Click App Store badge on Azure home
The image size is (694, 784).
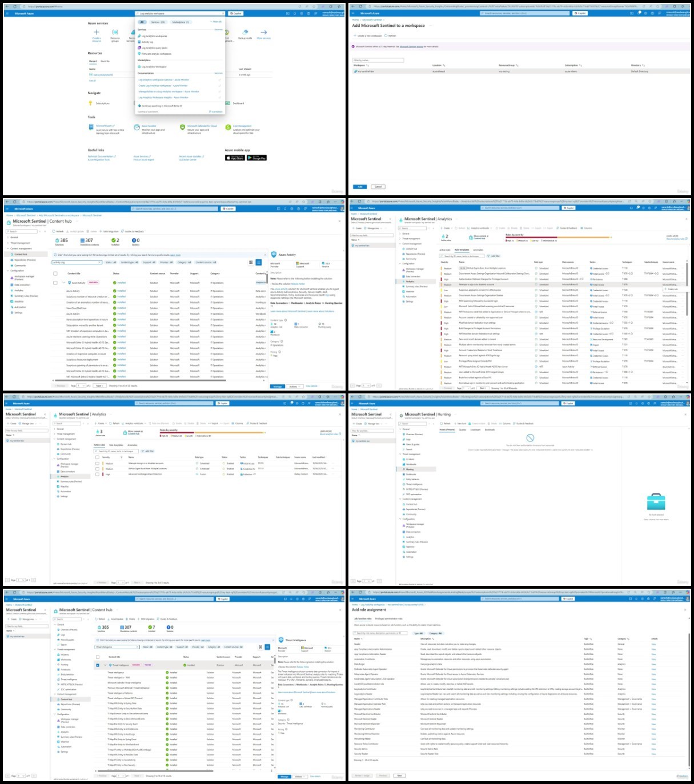pyautogui.click(x=235, y=158)
